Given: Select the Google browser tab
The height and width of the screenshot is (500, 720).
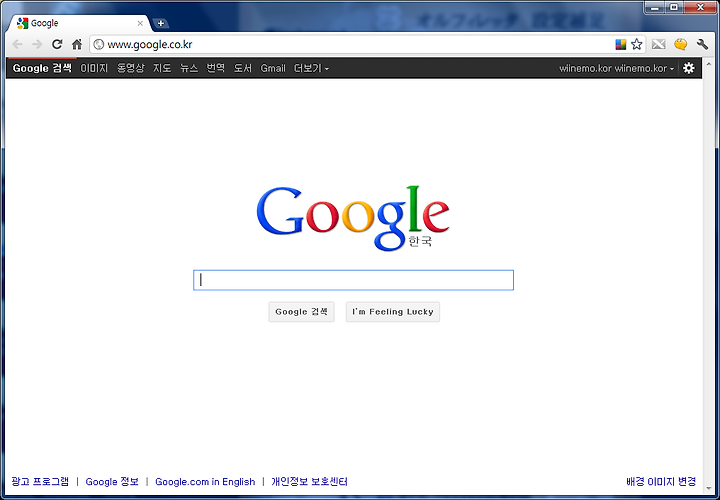Looking at the screenshot, I should pos(79,23).
